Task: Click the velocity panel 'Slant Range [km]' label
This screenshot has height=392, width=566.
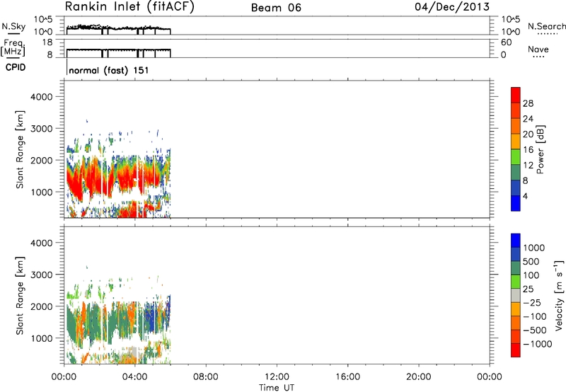Action: 20,296
